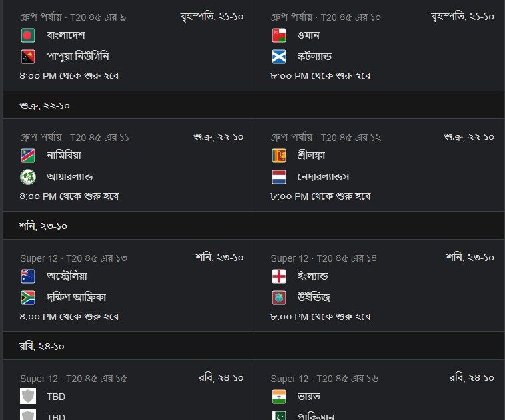This screenshot has height=420, width=505.
Task: Click the Sri Lanka flag icon
Action: (x=279, y=156)
